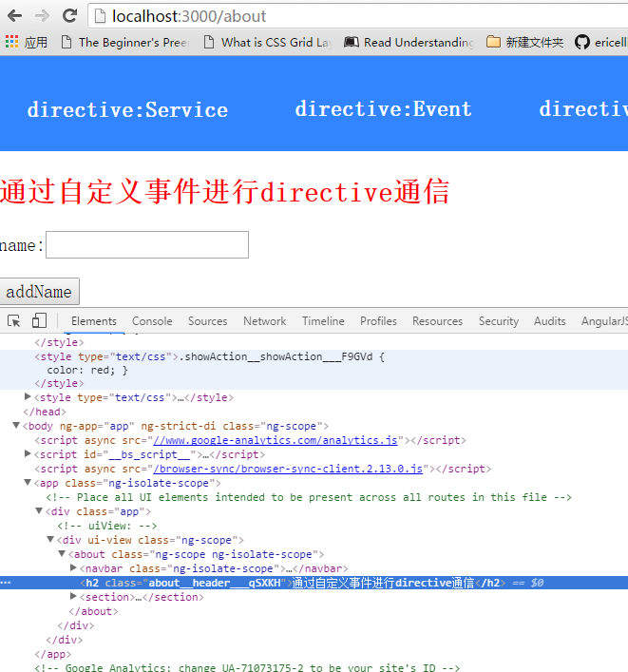Expand the script __bs_script__ node
Viewport: 628px width, 672px height.
28,453
